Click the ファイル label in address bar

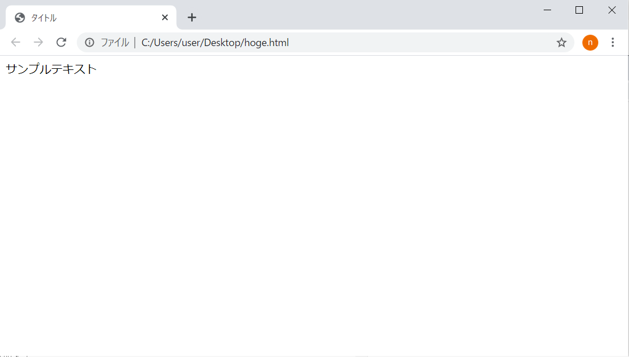click(x=115, y=43)
